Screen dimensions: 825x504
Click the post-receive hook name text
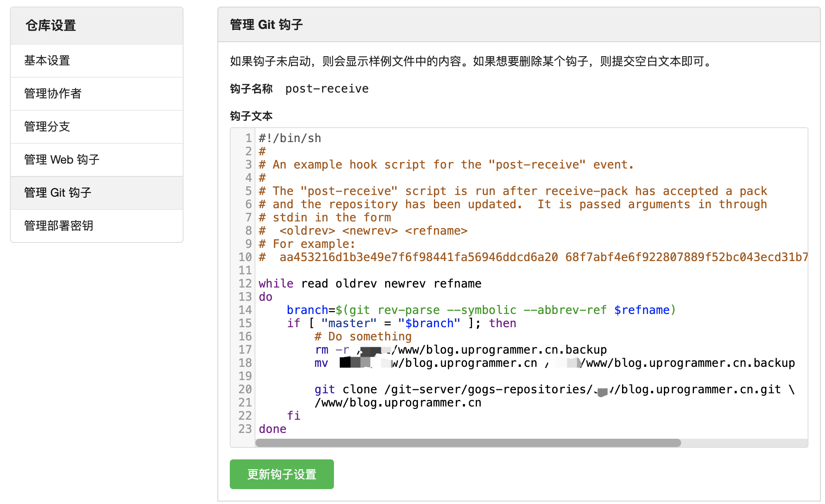[327, 89]
